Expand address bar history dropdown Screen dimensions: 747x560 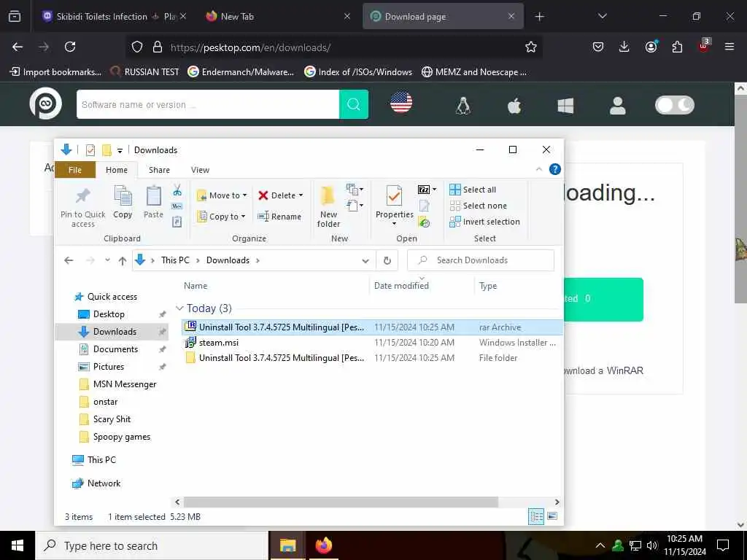click(365, 260)
